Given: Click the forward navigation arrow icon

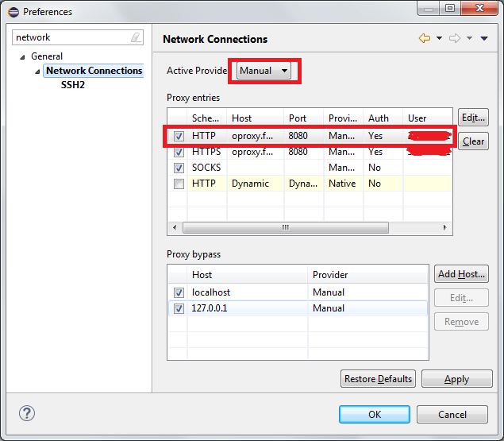Looking at the screenshot, I should pos(455,38).
